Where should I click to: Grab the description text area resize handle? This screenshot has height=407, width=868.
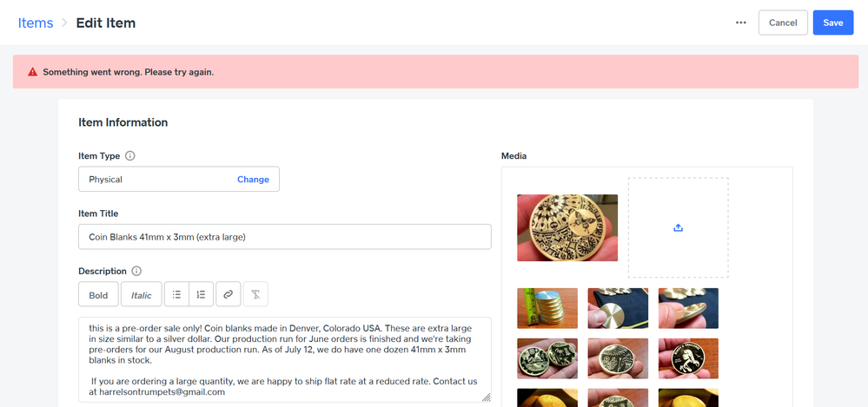pos(486,397)
